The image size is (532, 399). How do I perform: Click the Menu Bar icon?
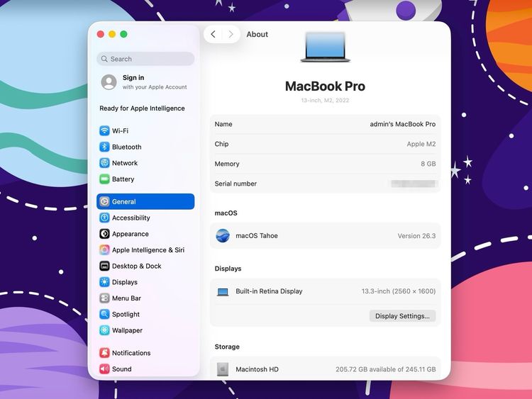point(104,298)
